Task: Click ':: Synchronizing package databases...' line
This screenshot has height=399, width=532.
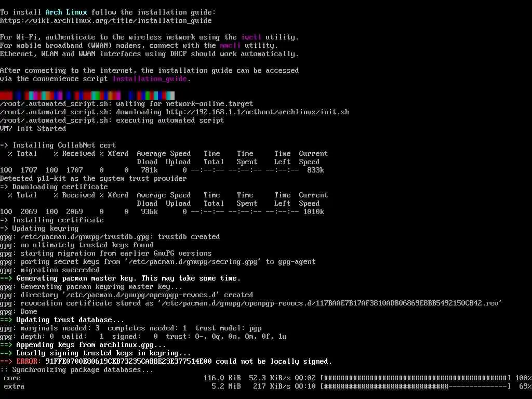Action: click(77, 370)
